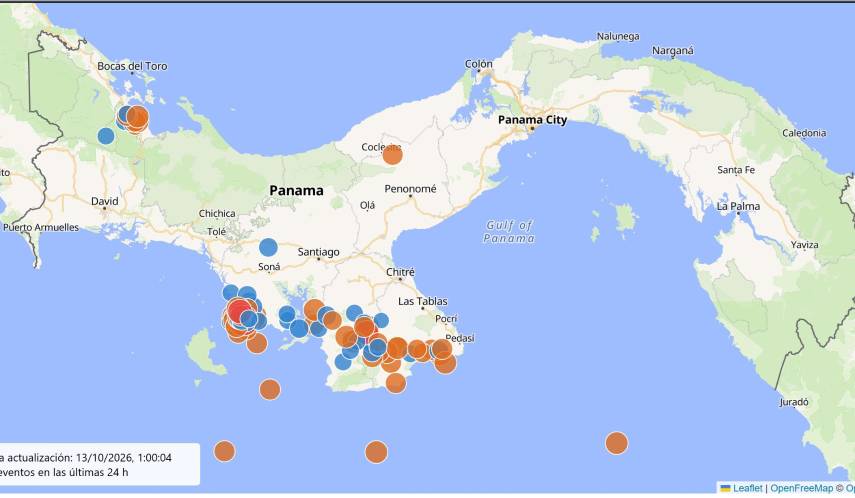Select the orange marker at Azuero peninsula's southern tip
The height and width of the screenshot is (498, 855).
tap(396, 383)
